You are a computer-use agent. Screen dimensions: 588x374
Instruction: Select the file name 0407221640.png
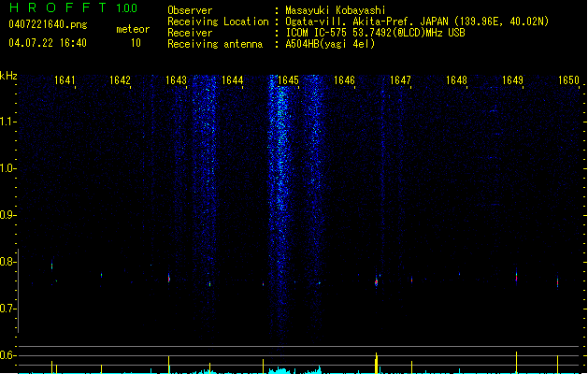click(x=48, y=24)
